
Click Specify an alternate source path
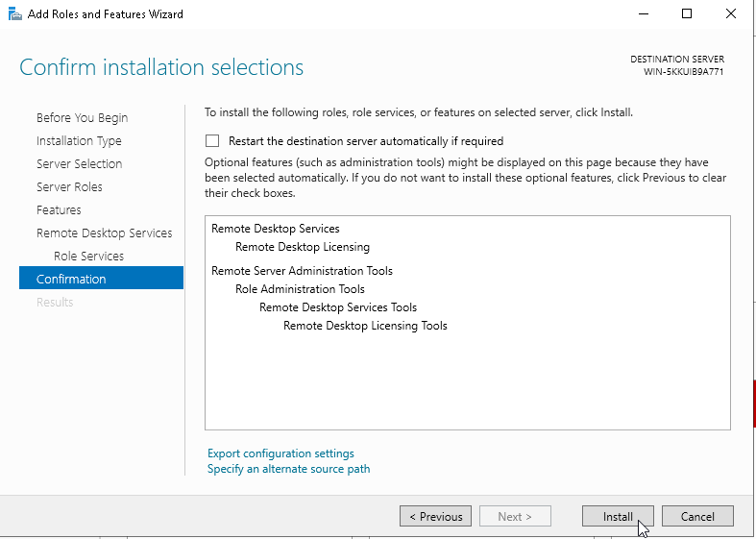(288, 469)
